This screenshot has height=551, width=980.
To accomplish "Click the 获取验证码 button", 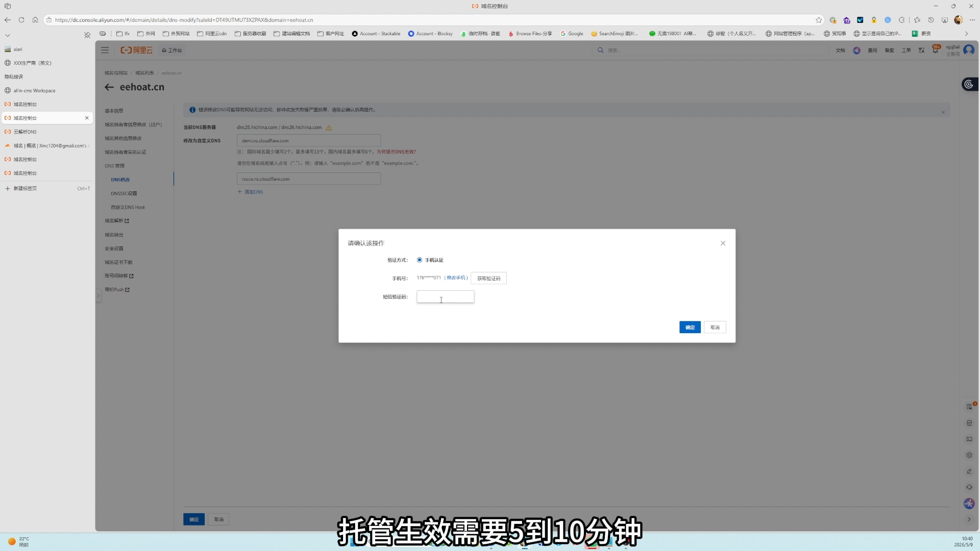I will (488, 278).
